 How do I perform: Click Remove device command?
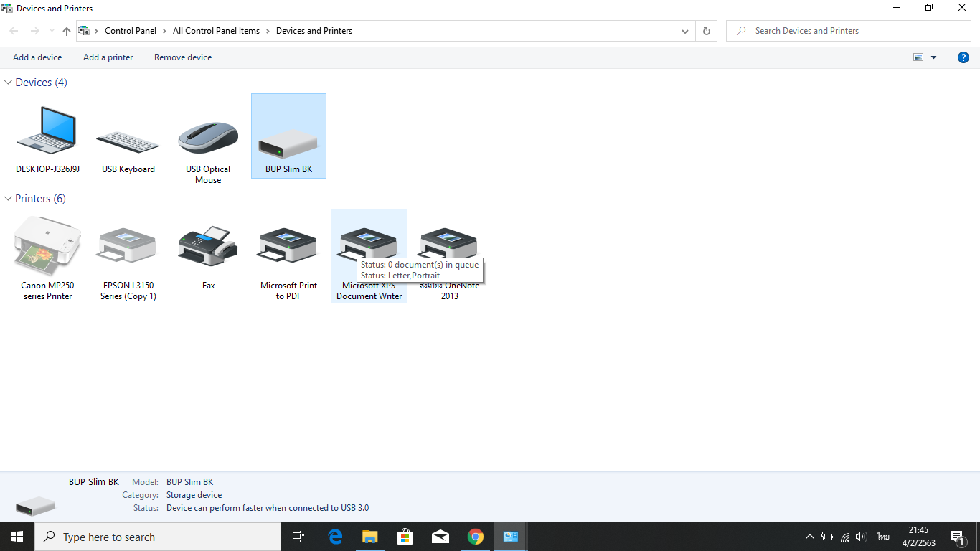[x=183, y=57]
